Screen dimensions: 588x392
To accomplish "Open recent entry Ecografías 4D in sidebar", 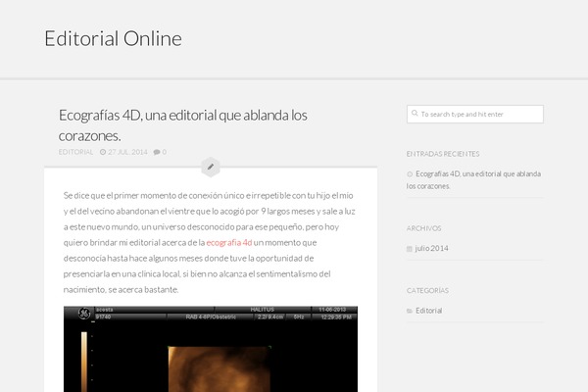I will tap(473, 179).
